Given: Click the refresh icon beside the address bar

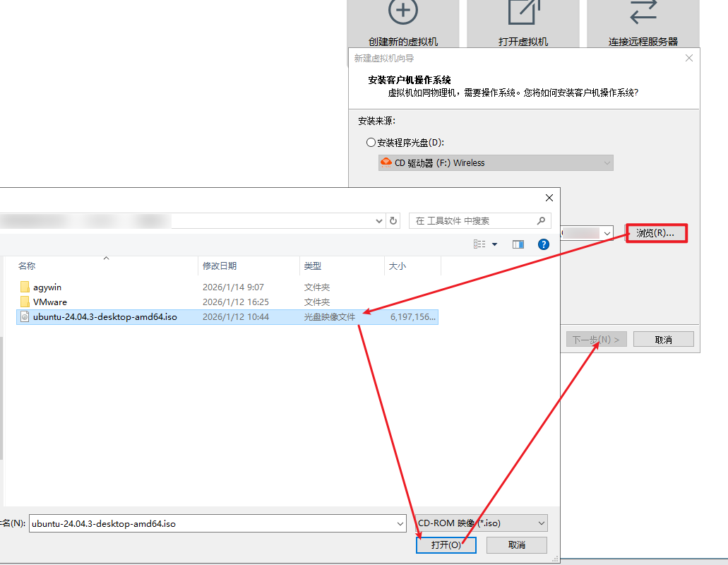Looking at the screenshot, I should coord(394,221).
